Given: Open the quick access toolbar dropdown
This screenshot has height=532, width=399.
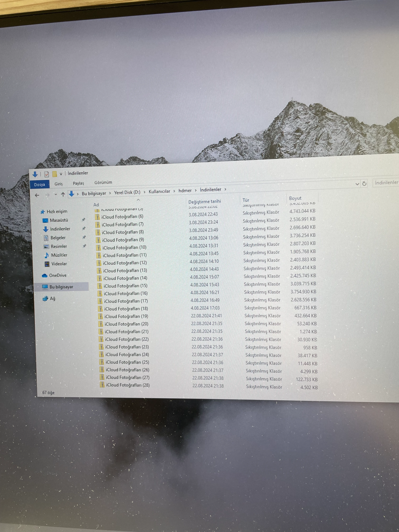Looking at the screenshot, I should pos(61,174).
